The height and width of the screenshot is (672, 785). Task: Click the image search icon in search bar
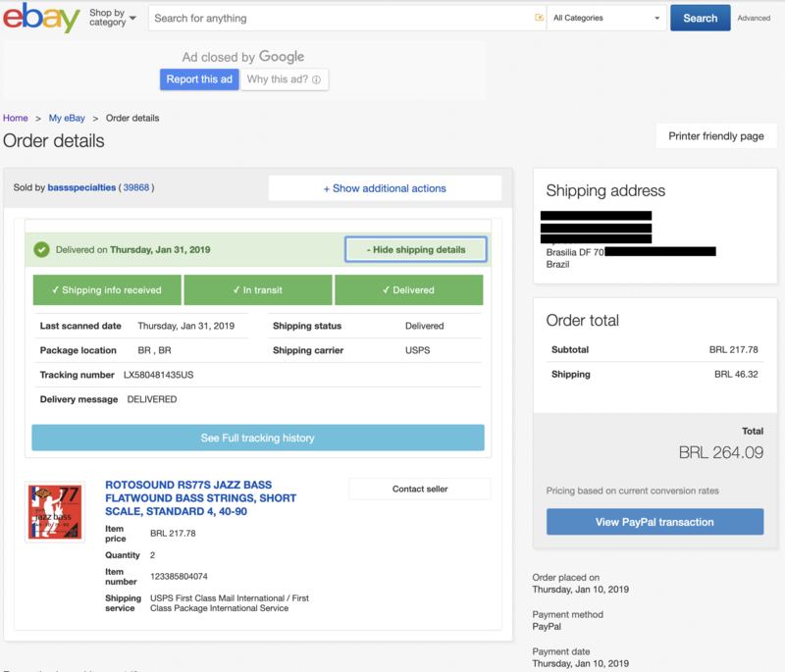[x=539, y=18]
